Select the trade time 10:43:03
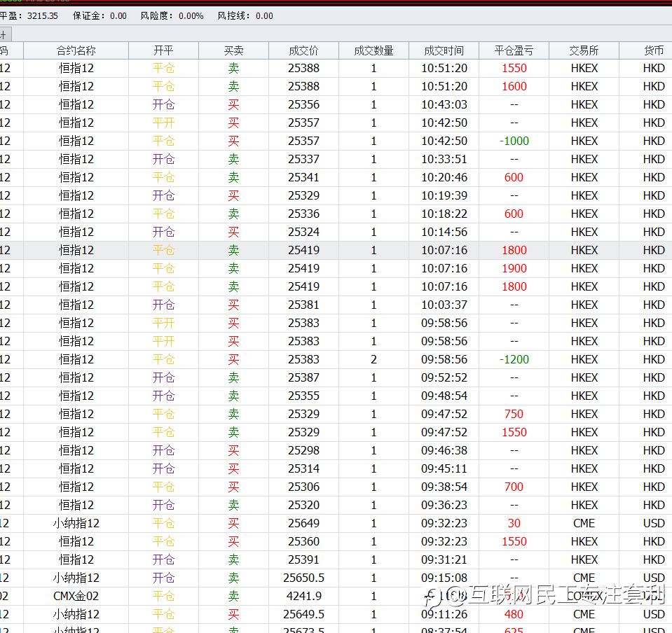672x633 pixels. coord(444,104)
